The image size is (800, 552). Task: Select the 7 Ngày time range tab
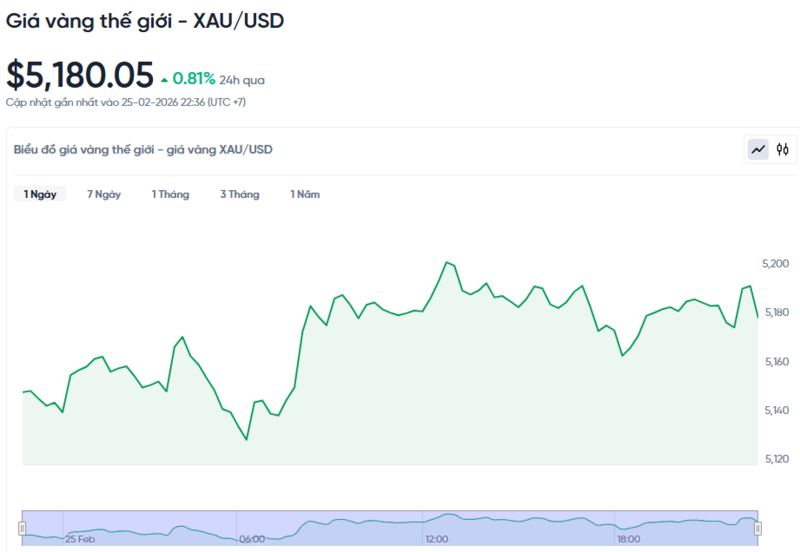(104, 194)
